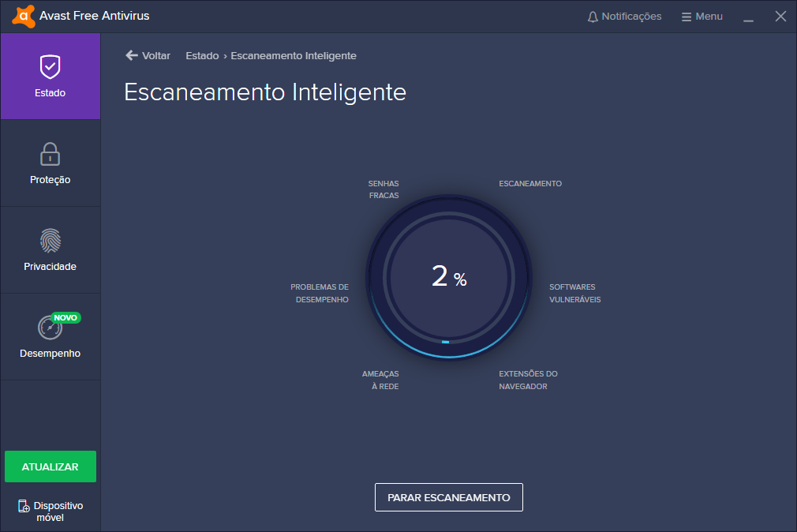The image size is (797, 532).
Task: Select the Estado shield icon in sidebar
Action: click(50, 66)
